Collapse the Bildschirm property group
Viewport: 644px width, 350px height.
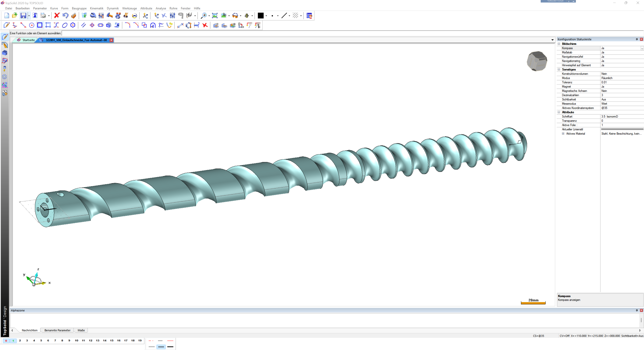point(559,44)
